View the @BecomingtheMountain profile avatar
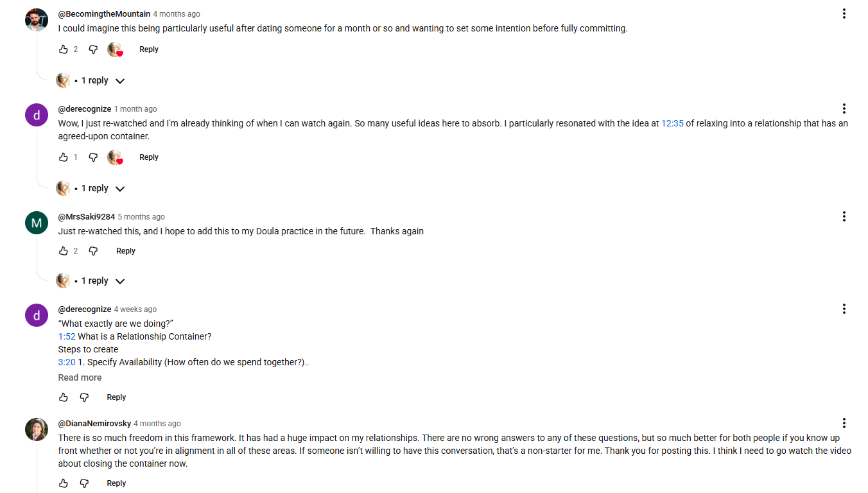This screenshot has width=868, height=493. coord(37,20)
